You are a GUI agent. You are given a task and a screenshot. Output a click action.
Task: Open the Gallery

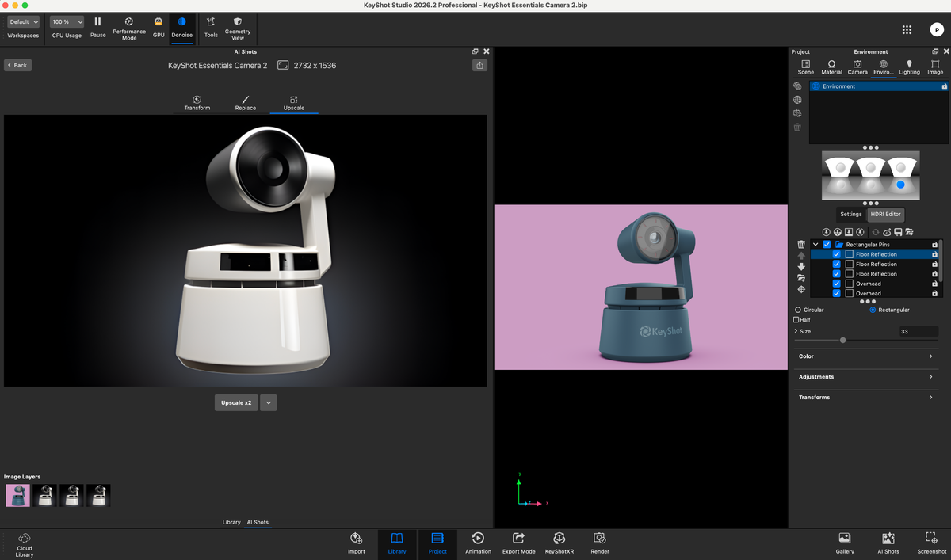pyautogui.click(x=845, y=543)
